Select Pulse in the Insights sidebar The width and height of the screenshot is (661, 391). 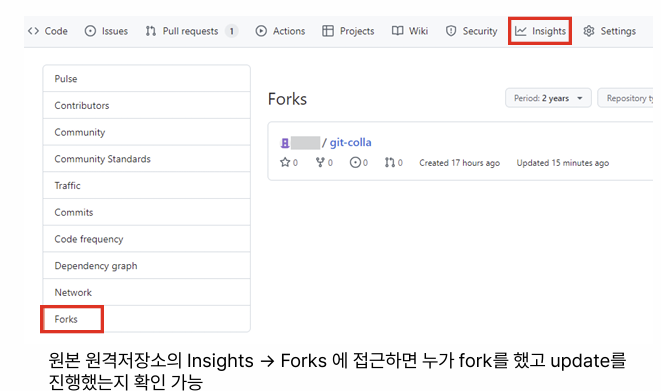pos(146,79)
